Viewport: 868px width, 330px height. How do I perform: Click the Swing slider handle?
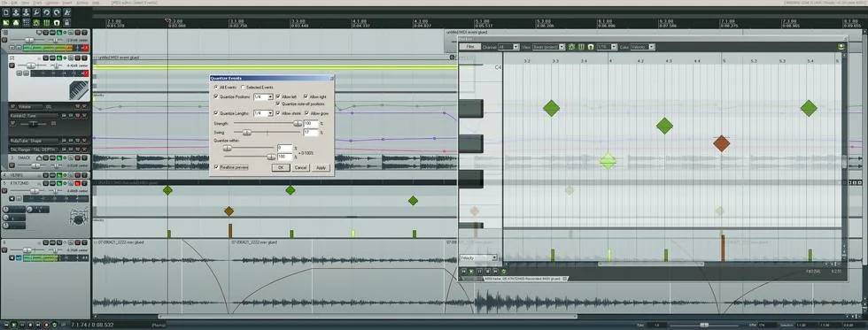pyautogui.click(x=247, y=133)
